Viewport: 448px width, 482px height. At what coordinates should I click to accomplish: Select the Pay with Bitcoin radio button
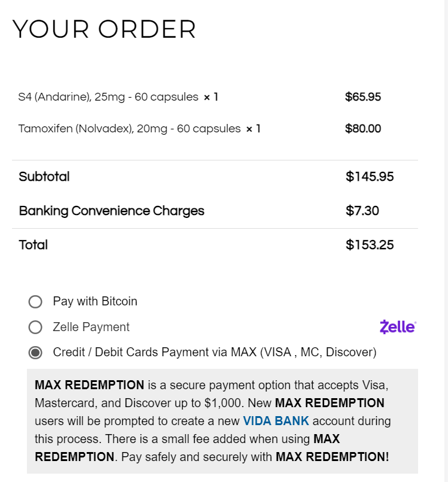pyautogui.click(x=35, y=301)
